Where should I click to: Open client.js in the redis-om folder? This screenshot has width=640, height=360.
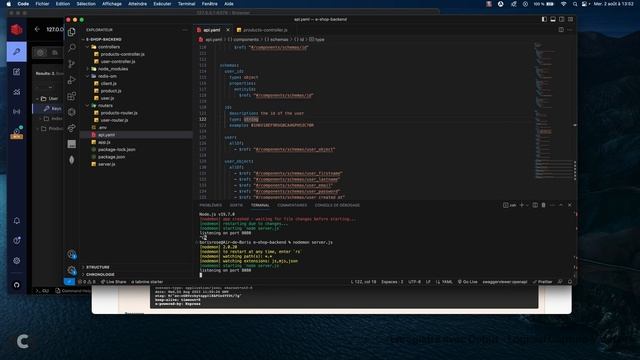(108, 84)
